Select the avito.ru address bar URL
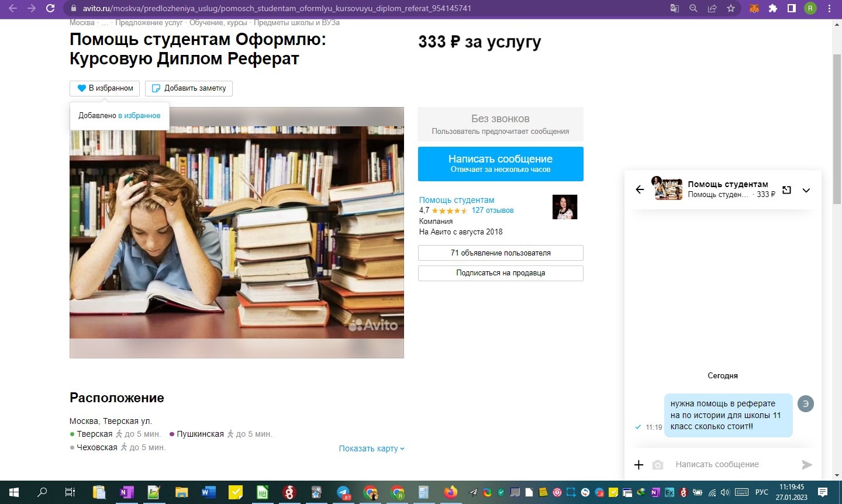The width and height of the screenshot is (842, 504). pyautogui.click(x=277, y=8)
